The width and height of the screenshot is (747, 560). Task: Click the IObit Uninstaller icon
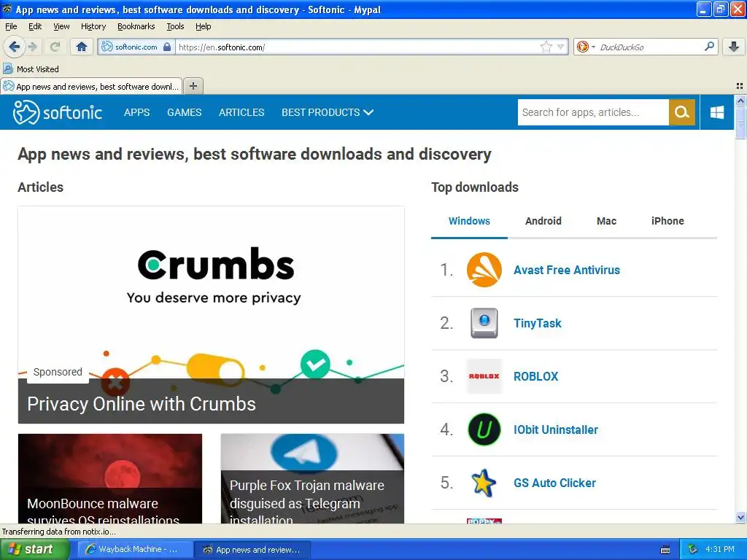484,429
